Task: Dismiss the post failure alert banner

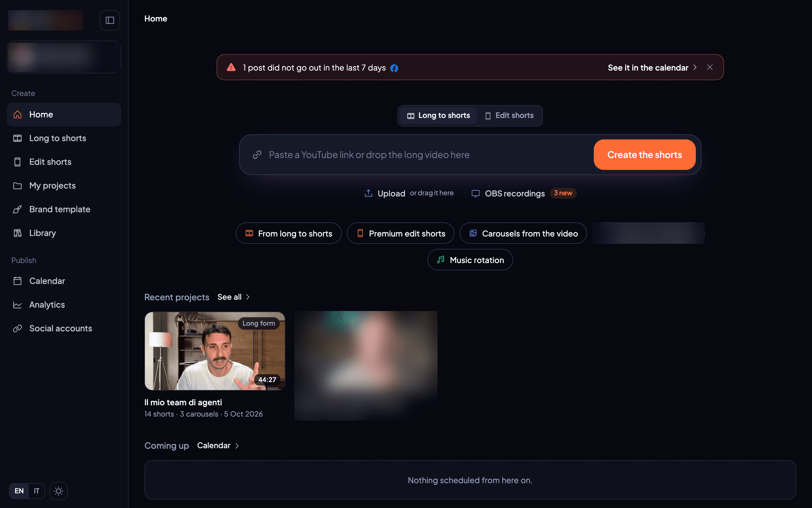Action: coord(710,67)
